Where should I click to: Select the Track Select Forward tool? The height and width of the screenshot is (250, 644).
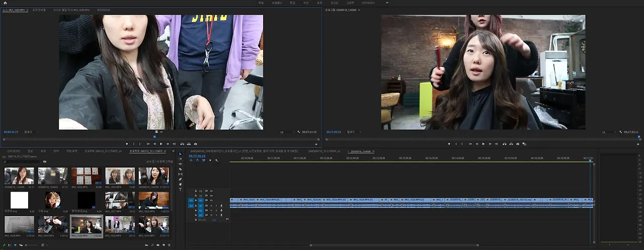180,159
